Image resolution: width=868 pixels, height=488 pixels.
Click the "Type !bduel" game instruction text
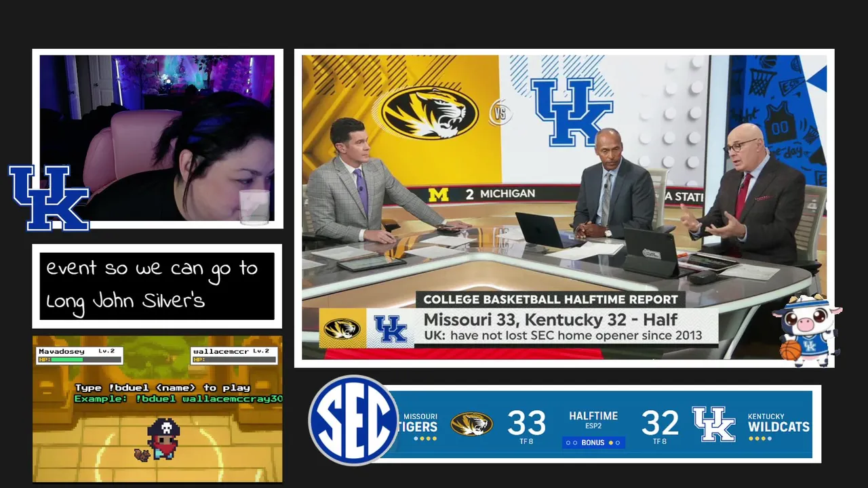[163, 388]
